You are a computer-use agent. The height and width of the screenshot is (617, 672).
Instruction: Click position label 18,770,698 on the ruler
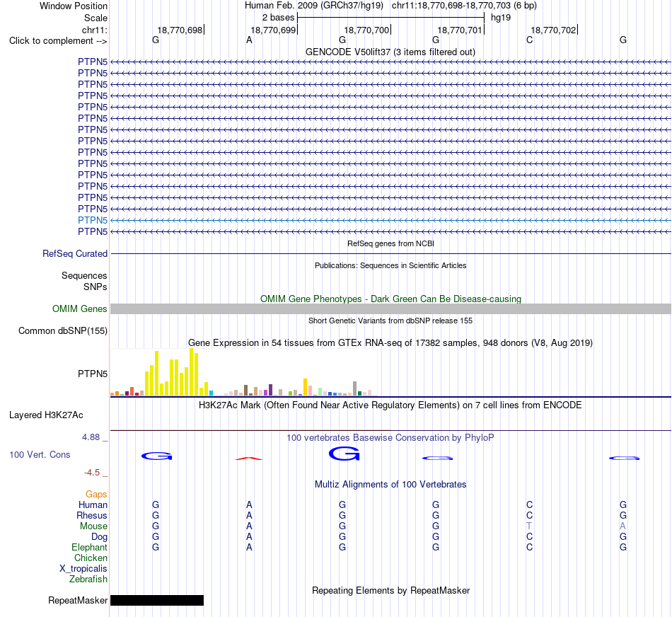180,30
